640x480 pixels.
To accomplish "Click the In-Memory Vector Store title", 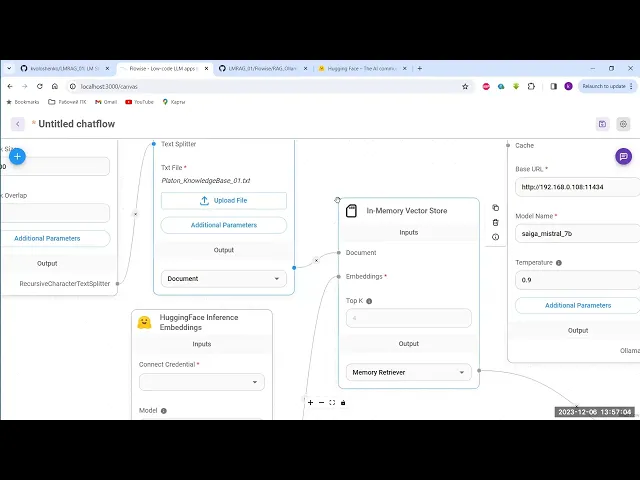I will [x=407, y=211].
